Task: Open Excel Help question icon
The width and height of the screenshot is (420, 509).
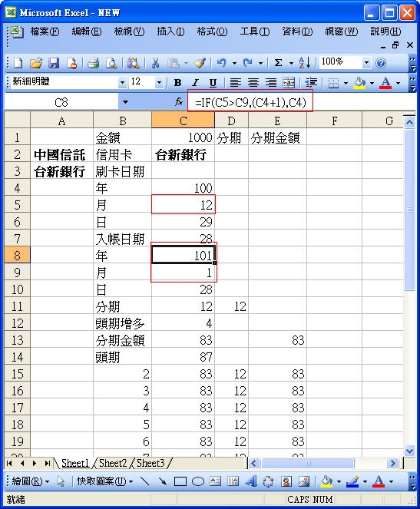Action: pos(381,63)
